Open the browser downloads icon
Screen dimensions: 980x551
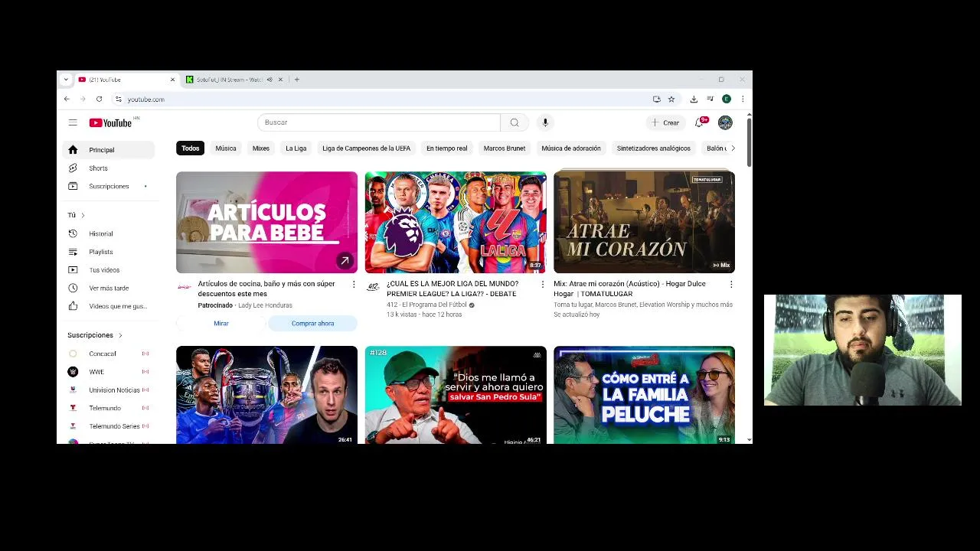coord(694,99)
